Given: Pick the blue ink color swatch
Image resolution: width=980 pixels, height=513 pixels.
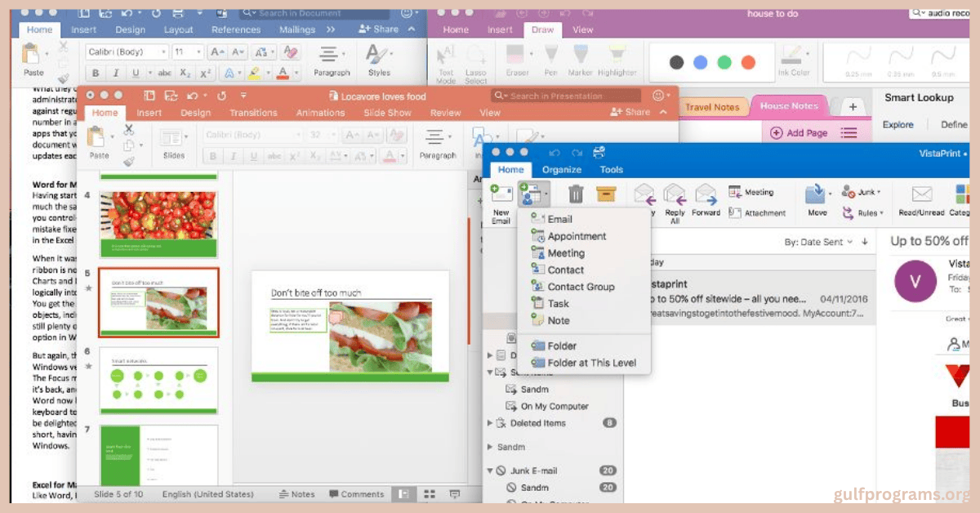Looking at the screenshot, I should [700, 63].
